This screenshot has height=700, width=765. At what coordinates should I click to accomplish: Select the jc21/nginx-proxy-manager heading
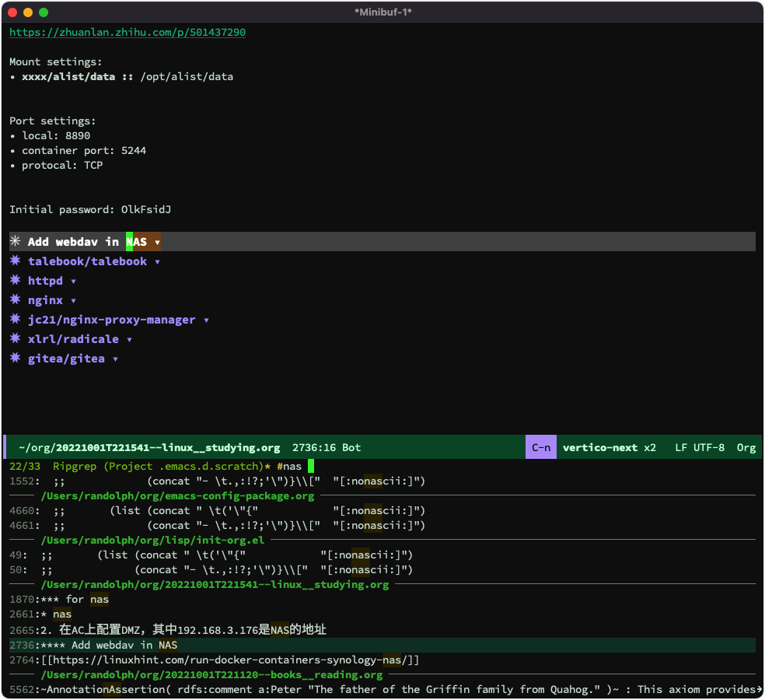(112, 320)
